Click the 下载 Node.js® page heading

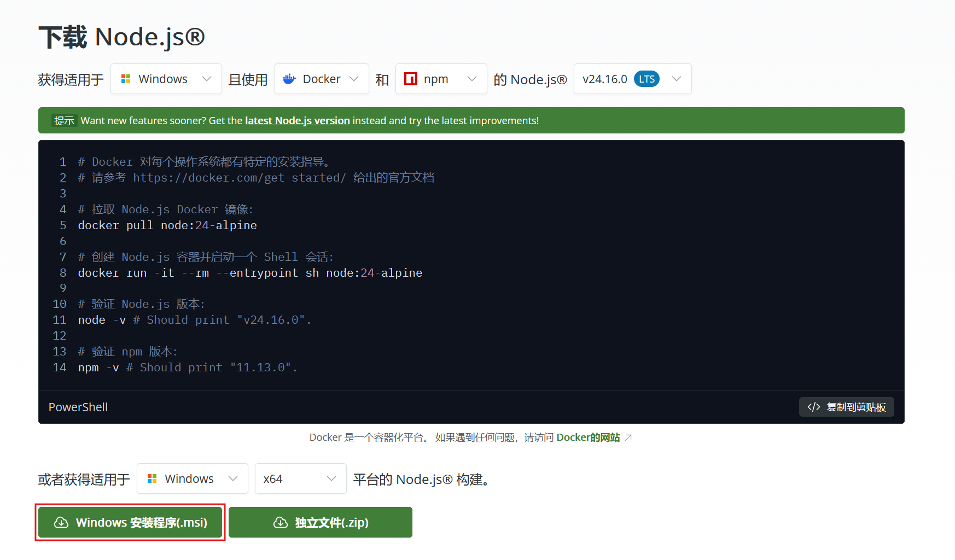pos(121,37)
